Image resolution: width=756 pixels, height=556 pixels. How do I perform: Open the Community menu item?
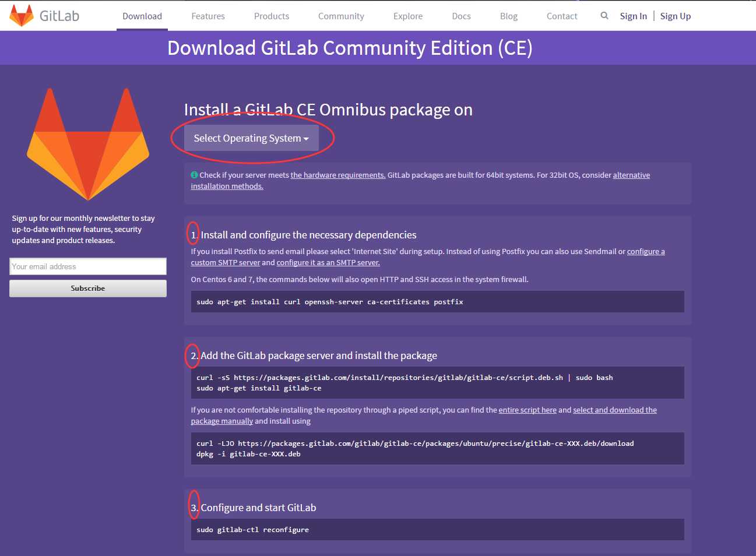click(341, 16)
